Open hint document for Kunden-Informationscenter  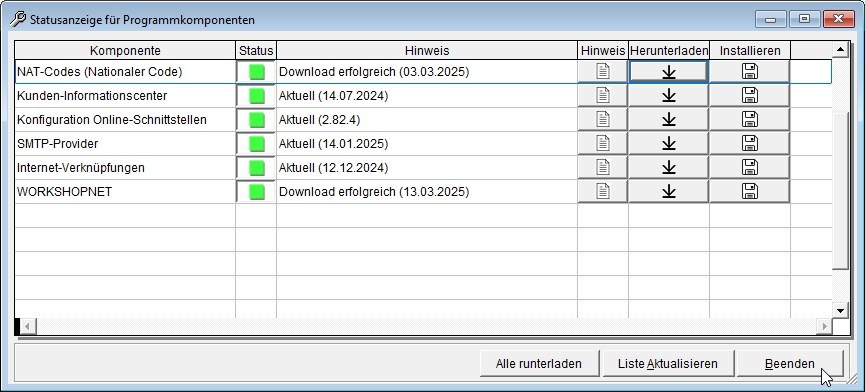coord(602,95)
